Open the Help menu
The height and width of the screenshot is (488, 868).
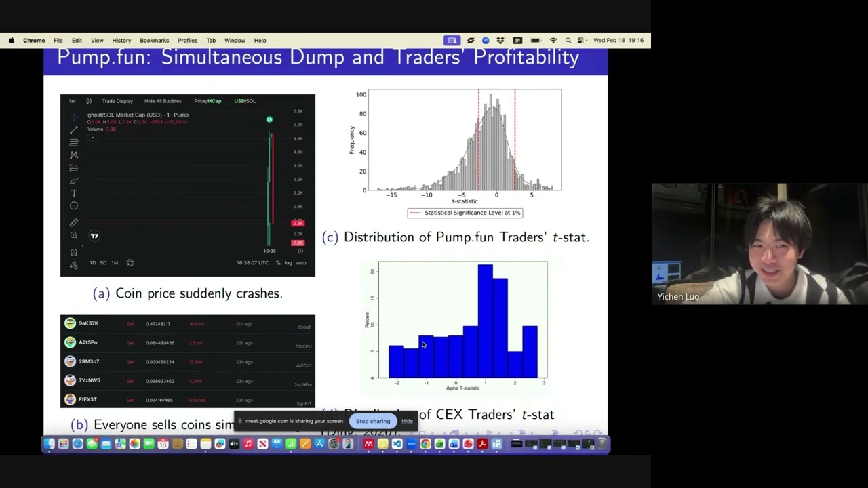(x=260, y=41)
